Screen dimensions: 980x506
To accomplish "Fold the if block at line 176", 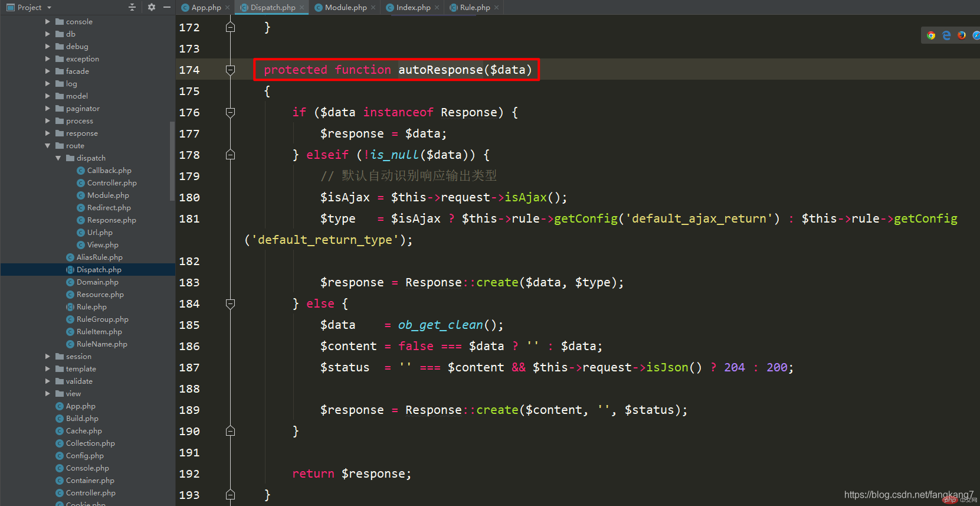I will [x=231, y=112].
